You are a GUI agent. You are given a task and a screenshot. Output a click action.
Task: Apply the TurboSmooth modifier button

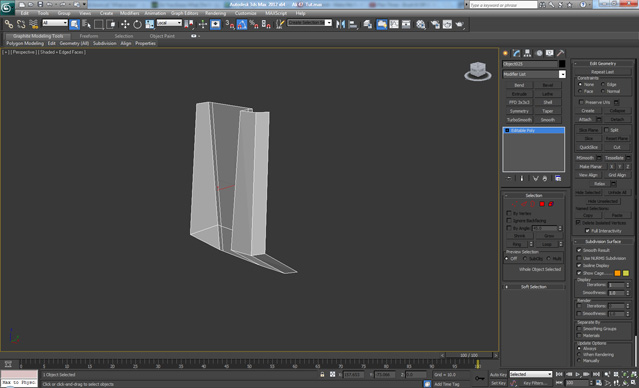click(x=519, y=120)
